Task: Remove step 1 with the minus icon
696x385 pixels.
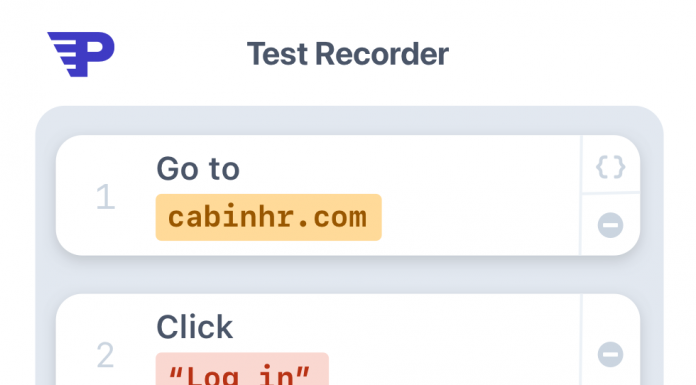Action: (x=610, y=225)
